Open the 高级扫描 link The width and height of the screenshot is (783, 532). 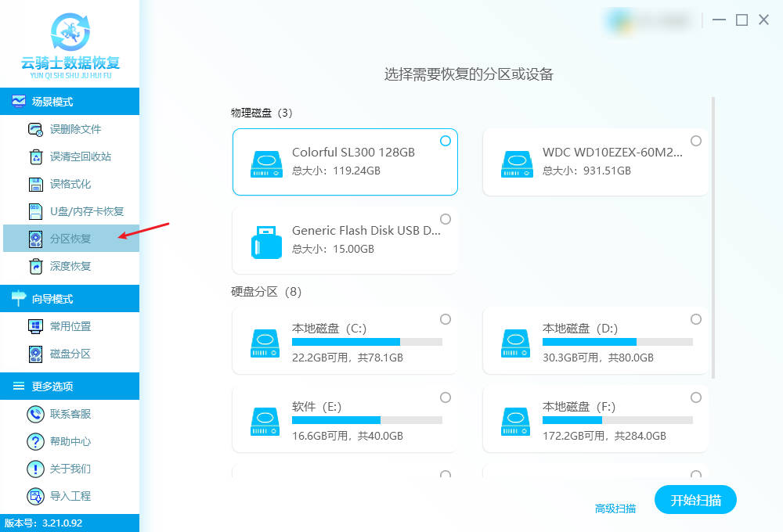[x=615, y=509]
